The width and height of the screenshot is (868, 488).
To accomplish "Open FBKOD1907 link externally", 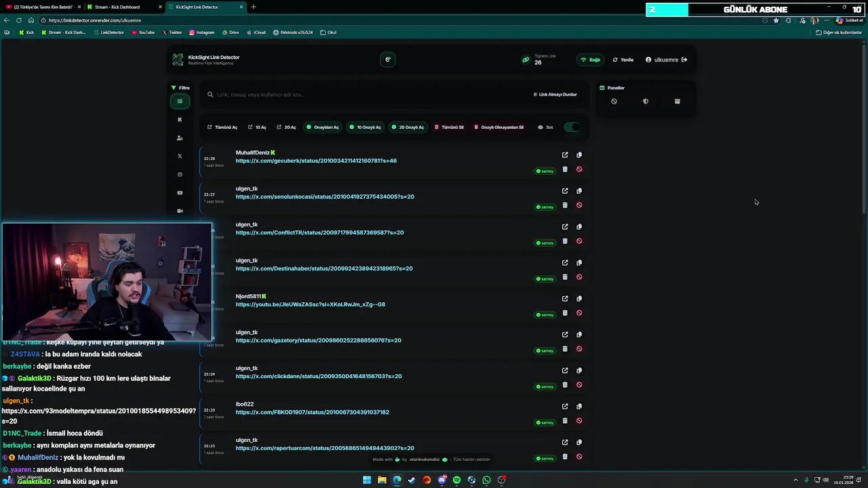I will 565,407.
